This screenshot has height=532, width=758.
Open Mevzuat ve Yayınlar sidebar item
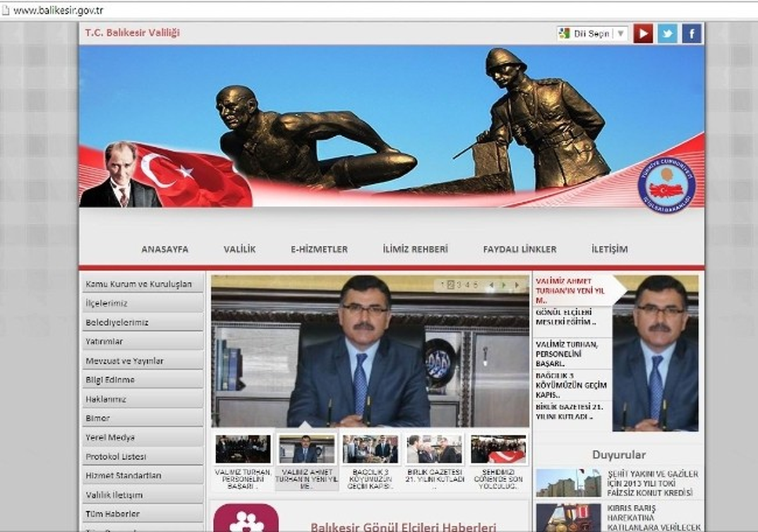click(143, 361)
